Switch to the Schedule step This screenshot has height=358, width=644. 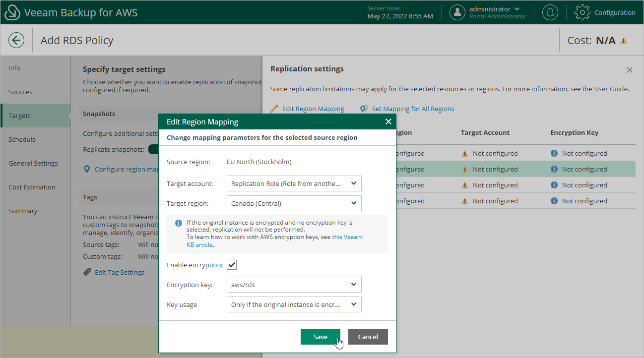coord(22,139)
